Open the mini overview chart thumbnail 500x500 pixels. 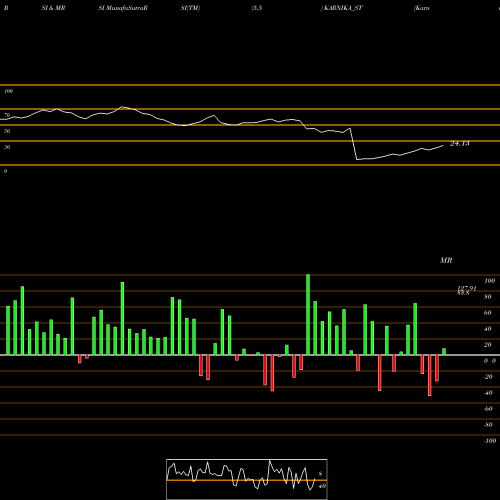click(247, 479)
